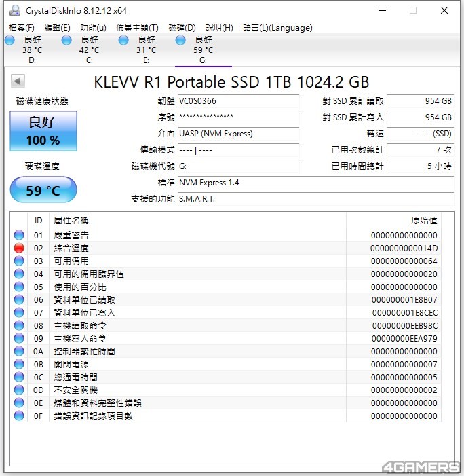Select drive E: status orb at 31 °C
Image resolution: width=464 pixels, height=476 pixels.
[x=123, y=40]
